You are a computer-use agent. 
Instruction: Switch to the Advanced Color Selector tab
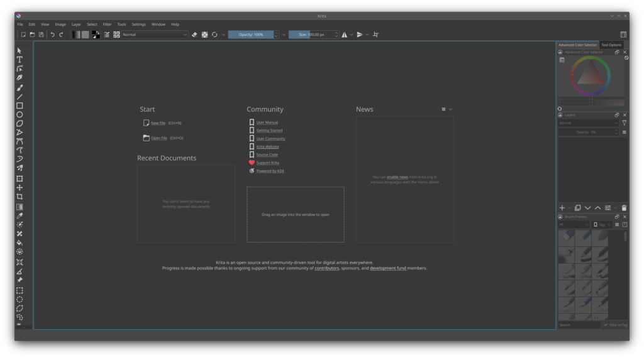coord(577,45)
